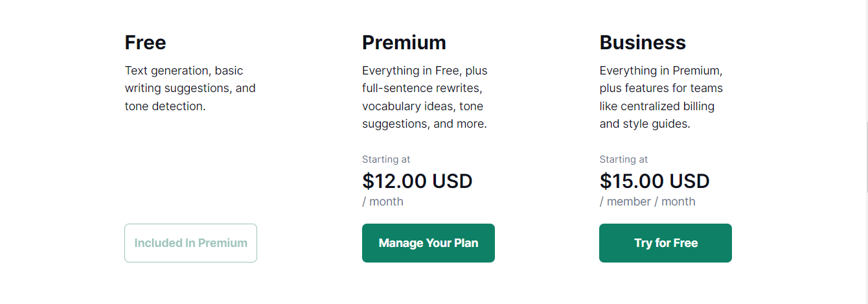Click "Starting at" above the Premium price

(x=385, y=159)
